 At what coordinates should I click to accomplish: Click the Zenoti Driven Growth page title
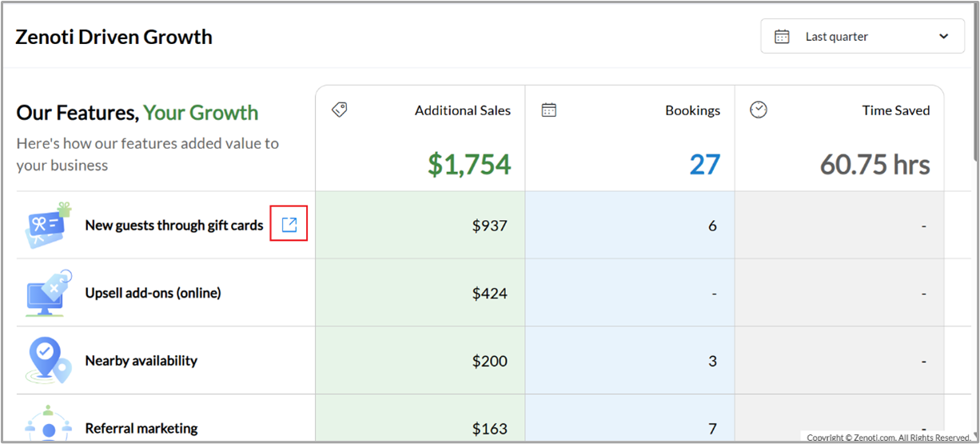pyautogui.click(x=114, y=37)
